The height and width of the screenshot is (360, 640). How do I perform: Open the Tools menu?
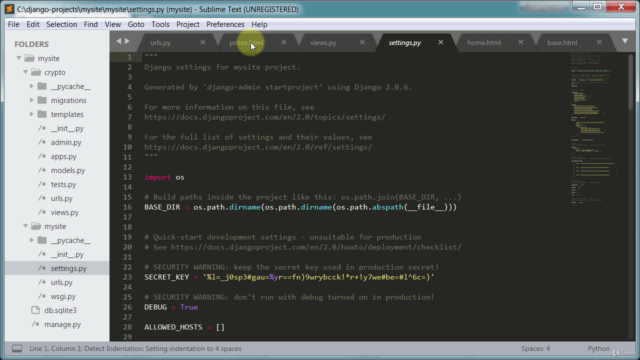[x=160, y=24]
